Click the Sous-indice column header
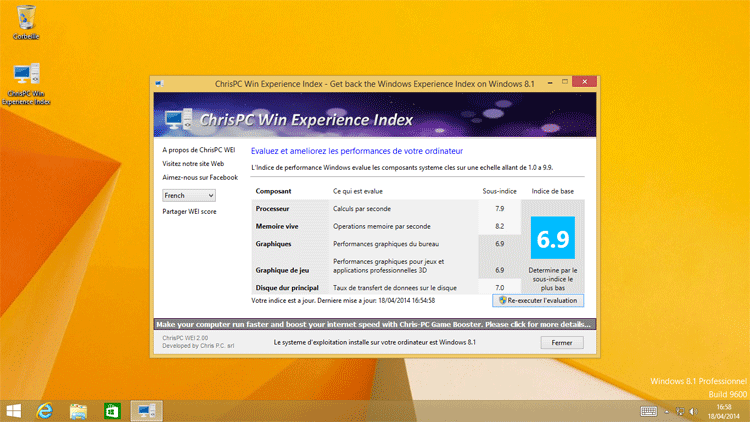Screen dimensions: 750x422 pyautogui.click(x=499, y=191)
